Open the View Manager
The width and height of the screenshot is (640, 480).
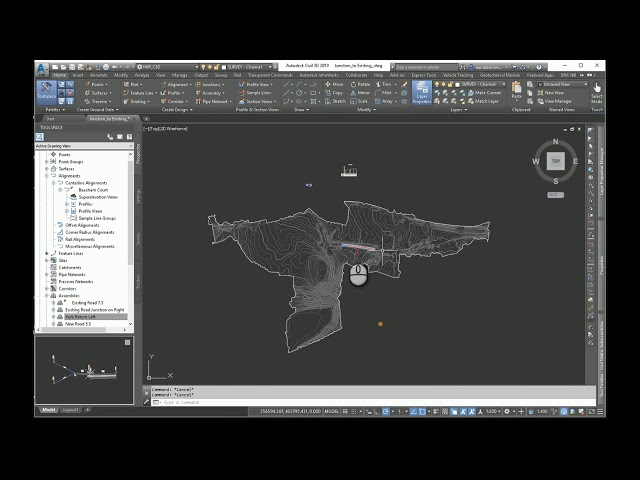(x=554, y=101)
